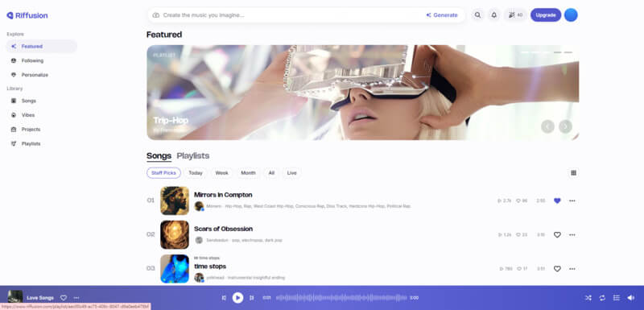Go to the previous featured banner slide
The image size is (644, 310).
tap(547, 126)
